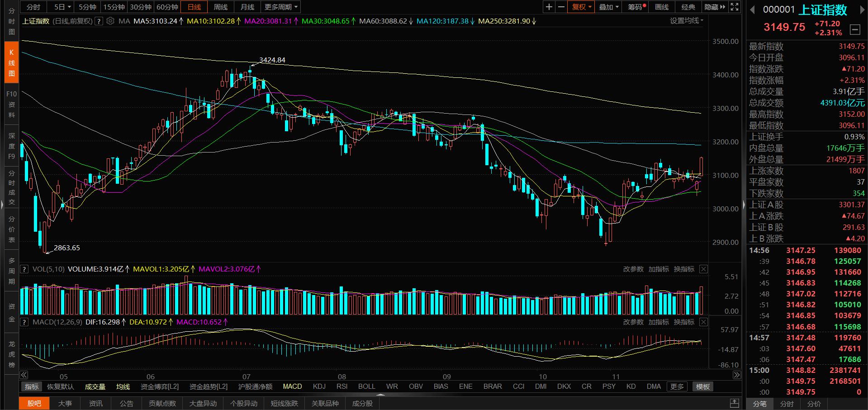Click the chart scroll-left double arrow
Screen dimensions: 868x410
coord(24,375)
